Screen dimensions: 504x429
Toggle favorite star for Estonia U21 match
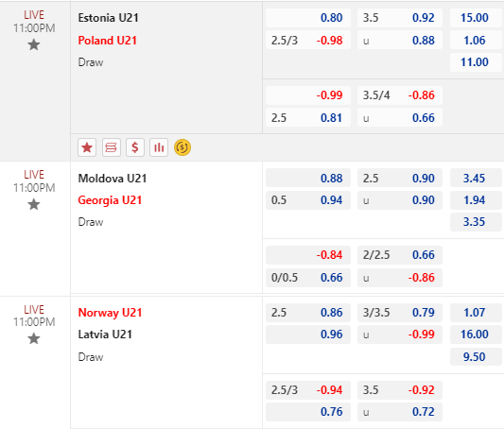tap(34, 44)
